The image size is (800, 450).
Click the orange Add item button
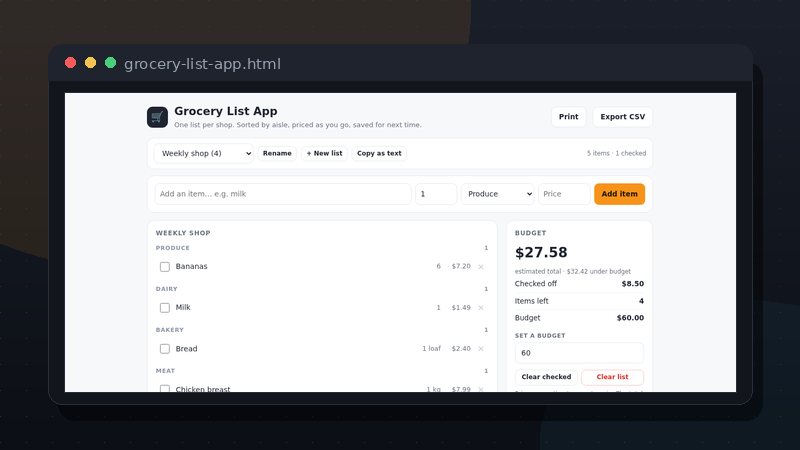coord(619,194)
